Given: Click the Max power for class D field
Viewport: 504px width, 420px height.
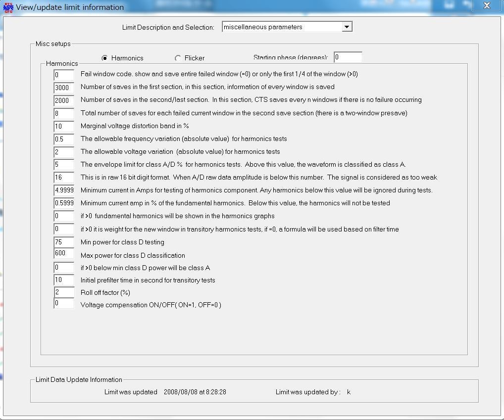Looking at the screenshot, I should (x=64, y=253).
